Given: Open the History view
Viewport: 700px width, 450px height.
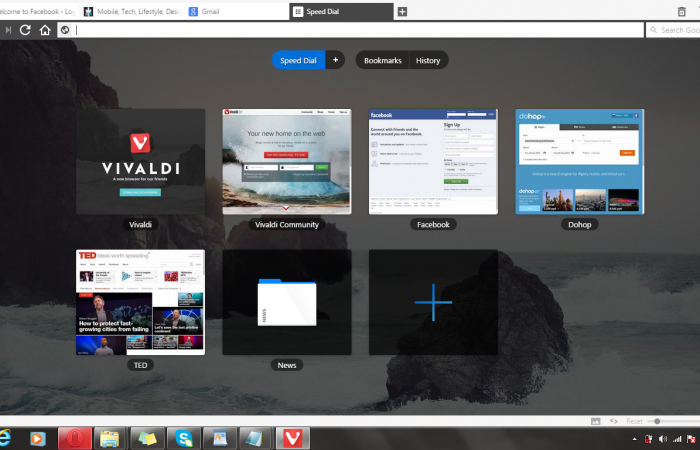Looking at the screenshot, I should pyautogui.click(x=428, y=60).
